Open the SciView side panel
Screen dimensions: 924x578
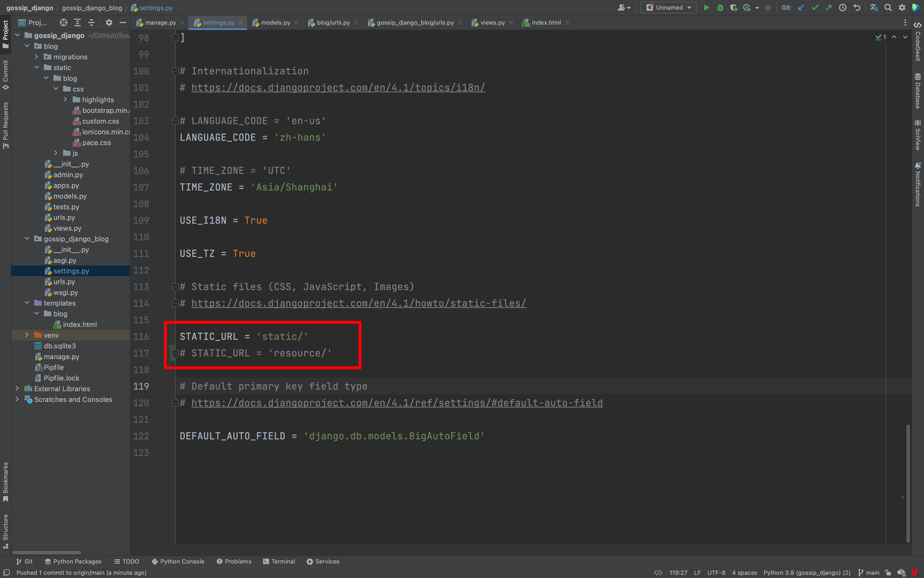coord(918,135)
